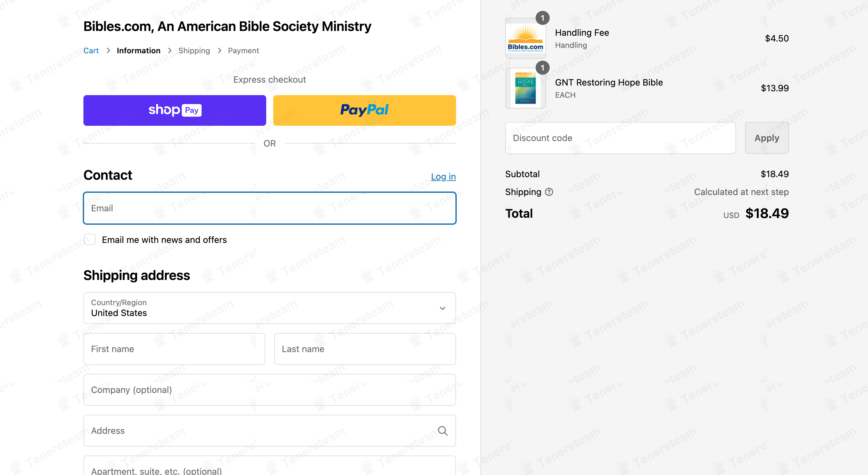Viewport: 868px width, 475px height.
Task: Click the Log in link
Action: pos(443,177)
